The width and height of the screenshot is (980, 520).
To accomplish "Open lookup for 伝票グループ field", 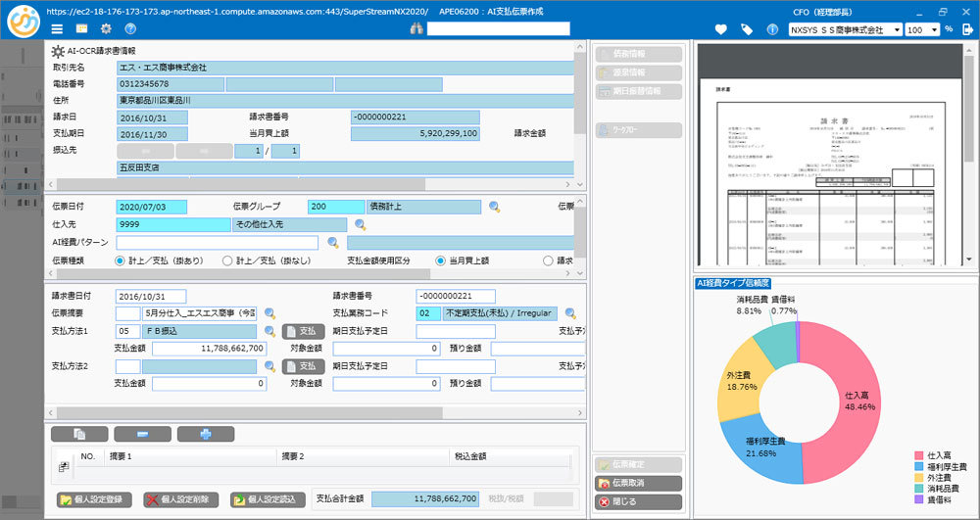I will coord(495,207).
